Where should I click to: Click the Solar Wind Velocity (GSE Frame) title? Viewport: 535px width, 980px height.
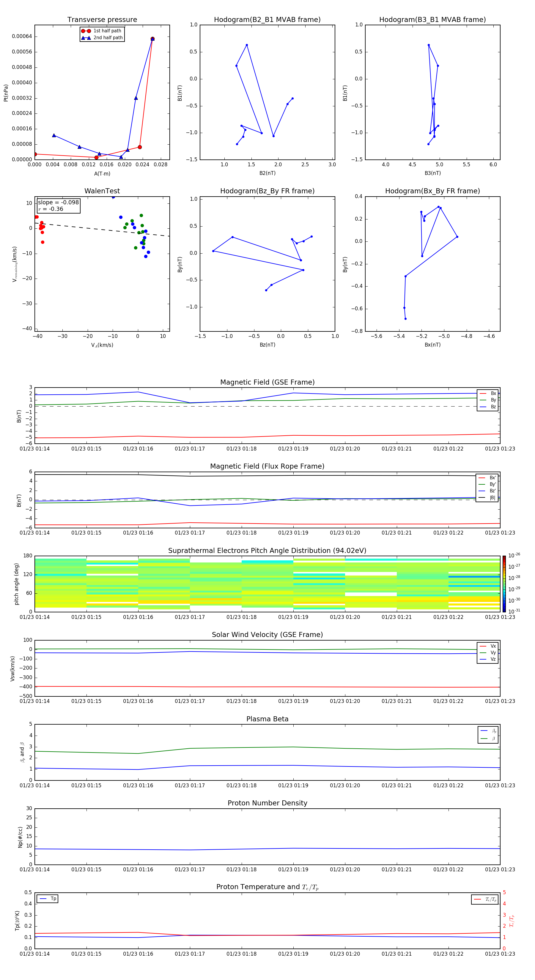click(267, 635)
